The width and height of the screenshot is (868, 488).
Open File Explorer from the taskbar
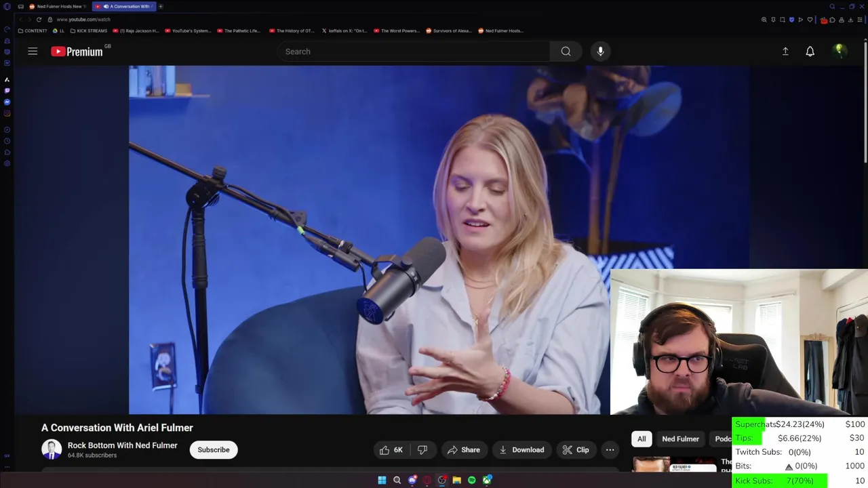457,481
